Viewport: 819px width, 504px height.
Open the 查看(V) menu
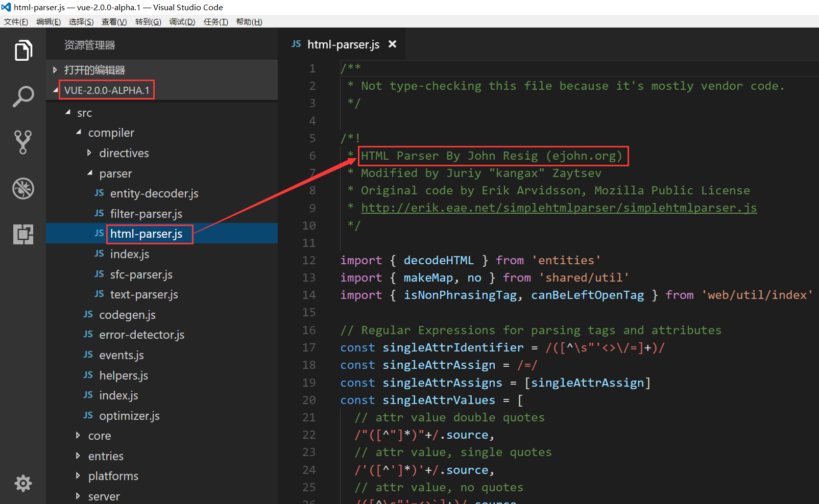click(114, 21)
